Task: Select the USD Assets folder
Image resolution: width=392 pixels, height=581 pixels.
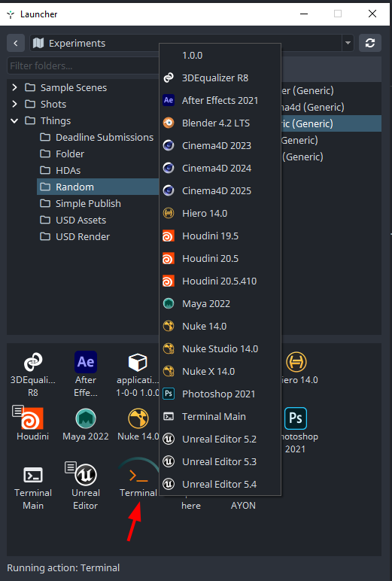Action: pyautogui.click(x=98, y=220)
